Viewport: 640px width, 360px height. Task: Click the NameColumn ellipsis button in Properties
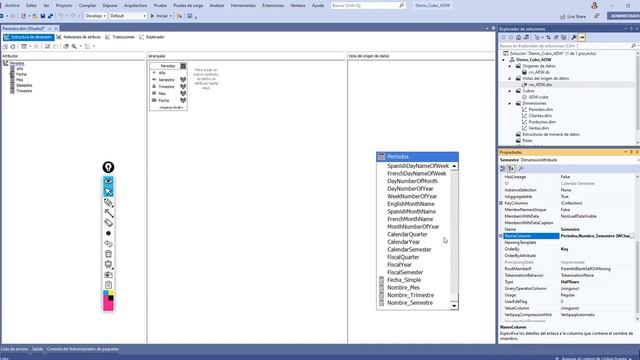point(632,236)
